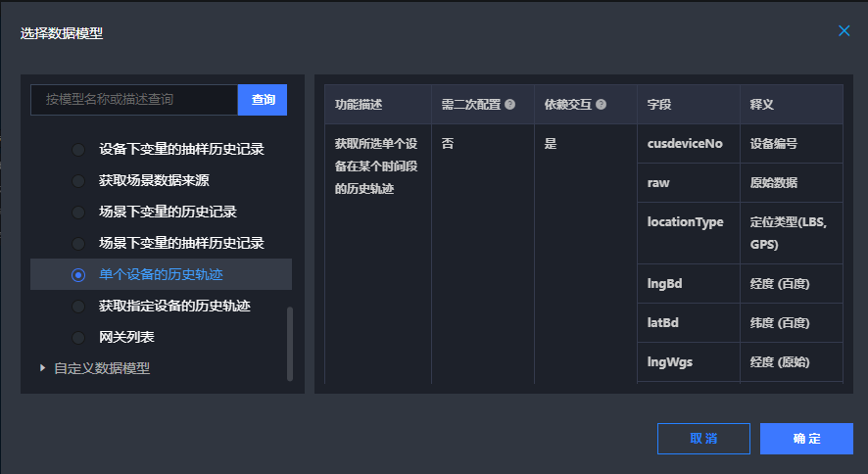The width and height of the screenshot is (868, 474).
Task: Select 单个设备的历史轨迹 radio button
Action: (78, 275)
